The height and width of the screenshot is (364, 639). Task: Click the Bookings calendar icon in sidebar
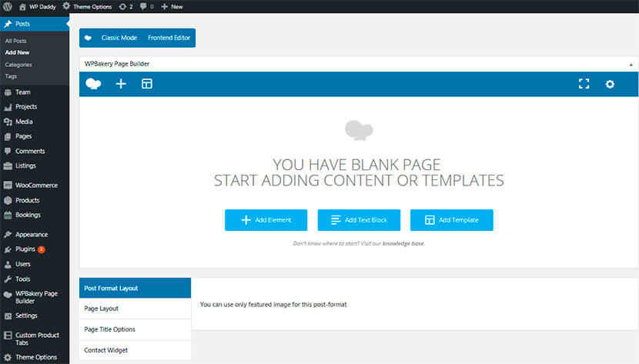coord(8,215)
